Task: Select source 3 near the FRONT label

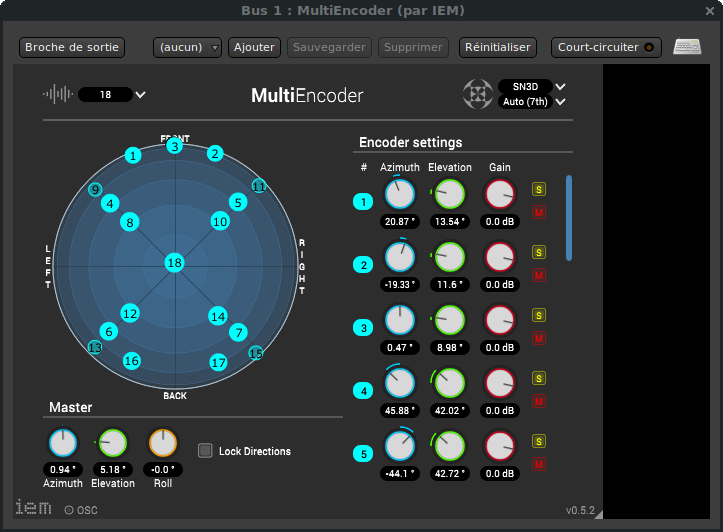Action: [175, 146]
